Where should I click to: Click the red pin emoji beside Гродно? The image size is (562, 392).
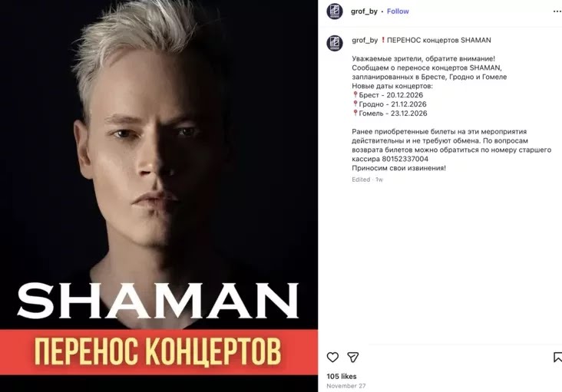pos(355,104)
